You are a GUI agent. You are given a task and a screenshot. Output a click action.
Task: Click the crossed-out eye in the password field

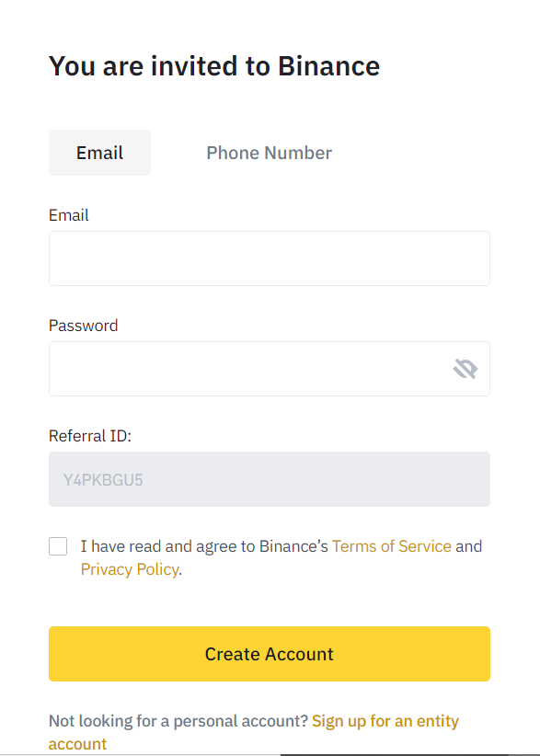465,368
